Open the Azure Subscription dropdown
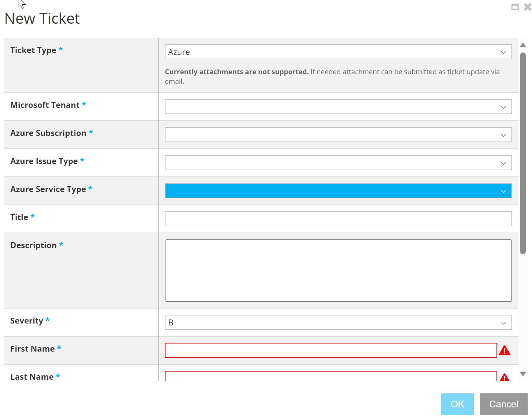The width and height of the screenshot is (532, 418). tap(338, 135)
